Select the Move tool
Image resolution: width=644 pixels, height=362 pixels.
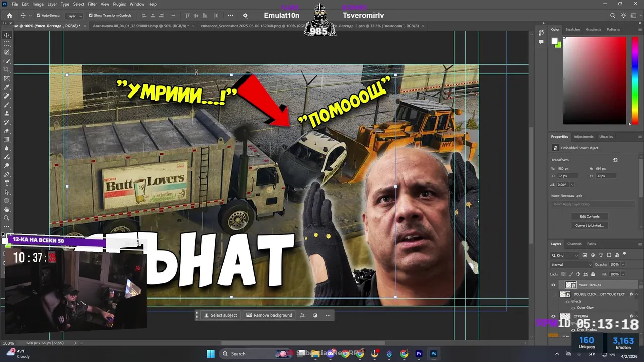[7, 35]
